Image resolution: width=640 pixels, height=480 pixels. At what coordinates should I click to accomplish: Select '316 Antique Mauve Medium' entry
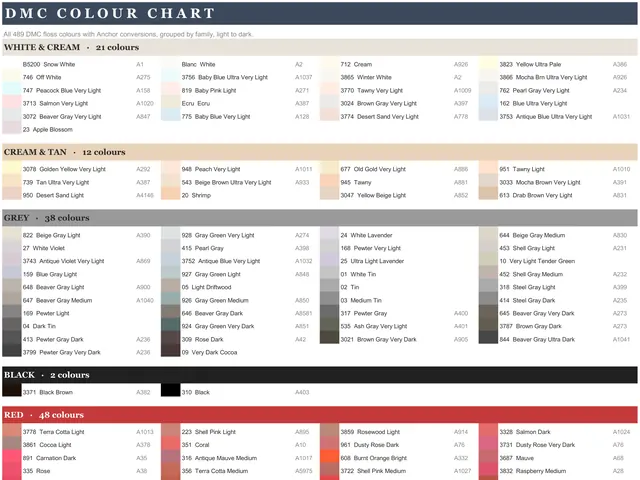pos(219,458)
